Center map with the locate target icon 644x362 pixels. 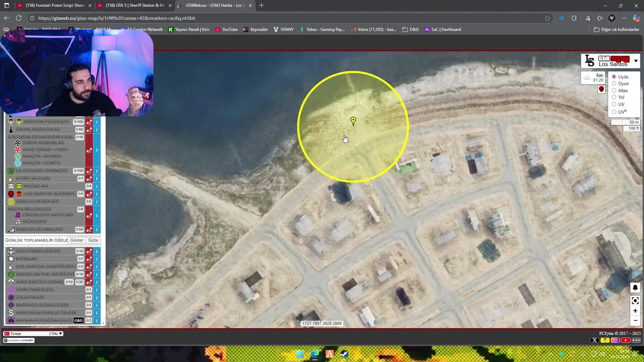(x=635, y=301)
